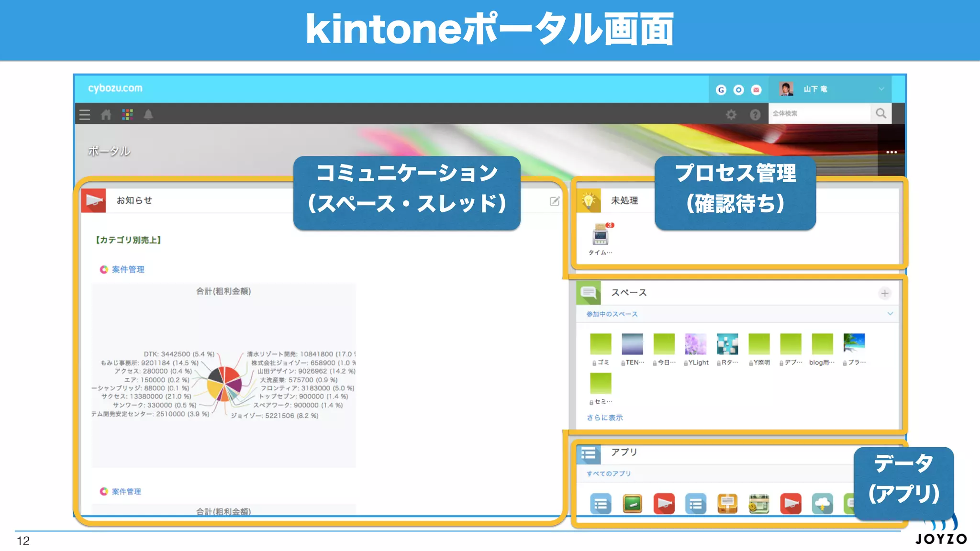Open the 案件管理 link below the pie chart
This screenshot has height=551, width=980.
point(126,491)
